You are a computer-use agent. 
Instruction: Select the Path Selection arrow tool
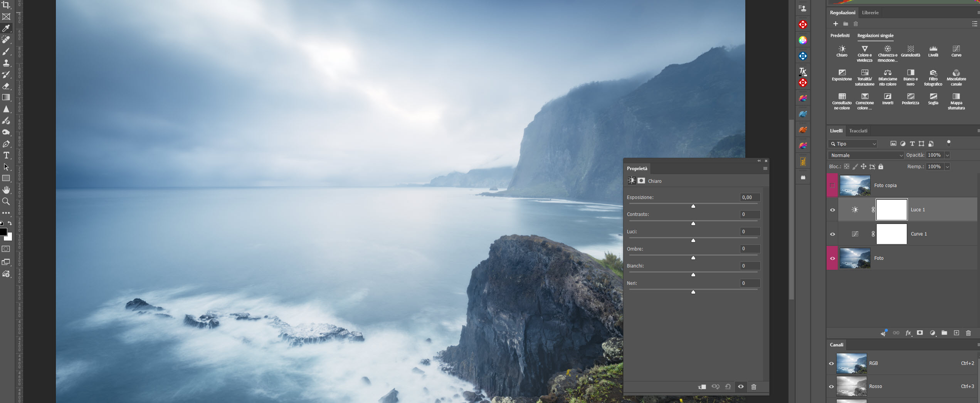click(6, 167)
